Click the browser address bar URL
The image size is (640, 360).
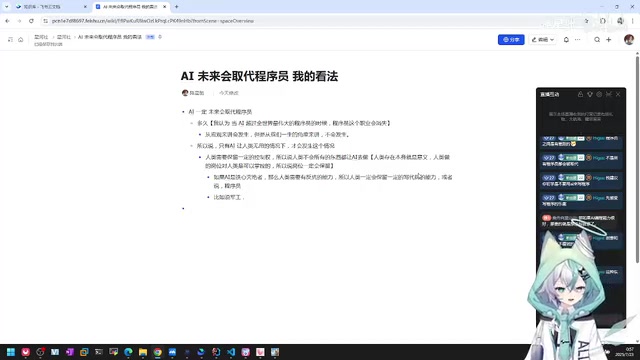point(153,21)
